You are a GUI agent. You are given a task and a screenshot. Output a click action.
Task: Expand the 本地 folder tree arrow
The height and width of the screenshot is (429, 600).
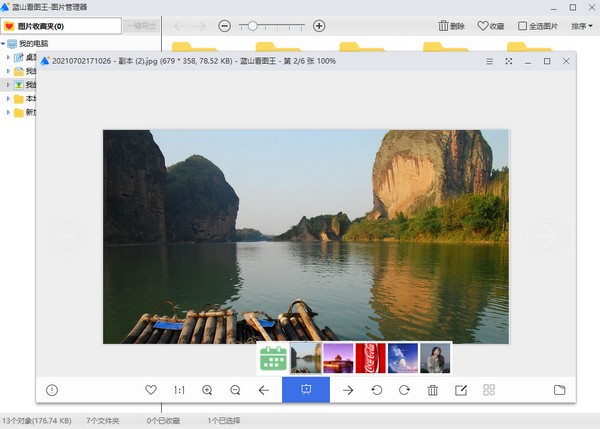coord(8,99)
